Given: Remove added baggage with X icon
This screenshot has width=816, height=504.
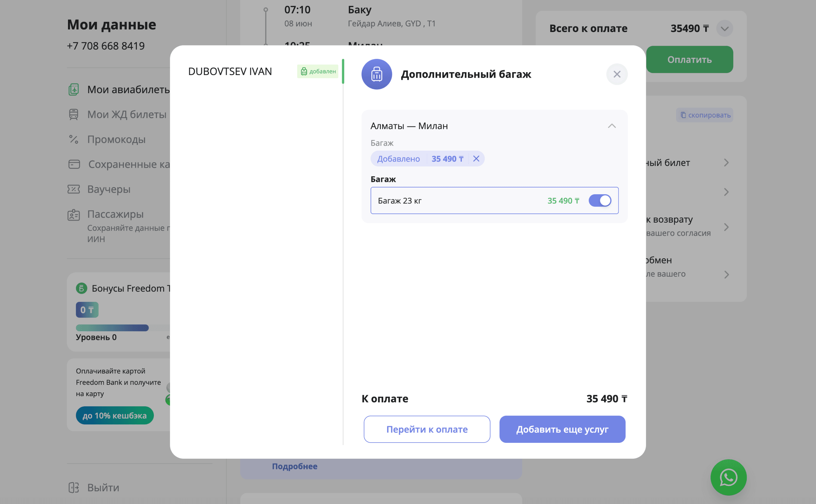Looking at the screenshot, I should click(x=476, y=159).
